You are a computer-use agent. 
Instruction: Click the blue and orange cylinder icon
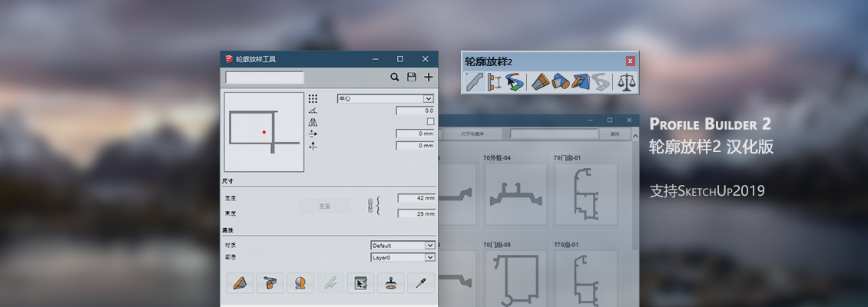560,82
